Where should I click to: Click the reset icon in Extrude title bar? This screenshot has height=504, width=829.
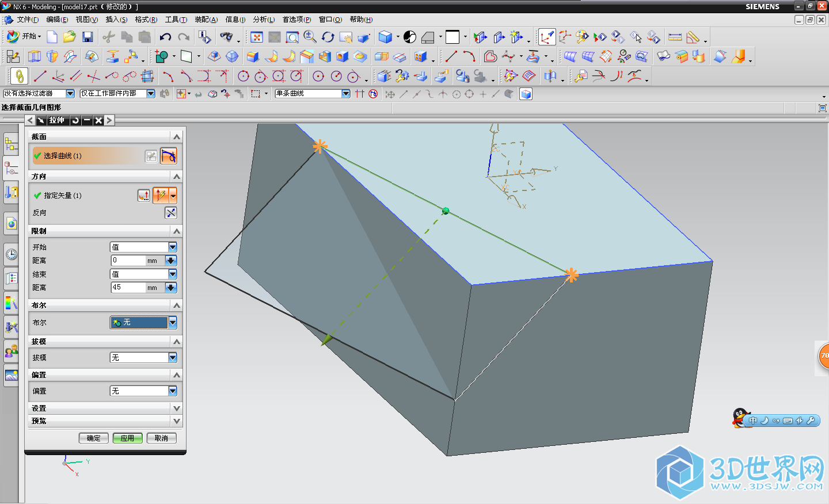[75, 120]
